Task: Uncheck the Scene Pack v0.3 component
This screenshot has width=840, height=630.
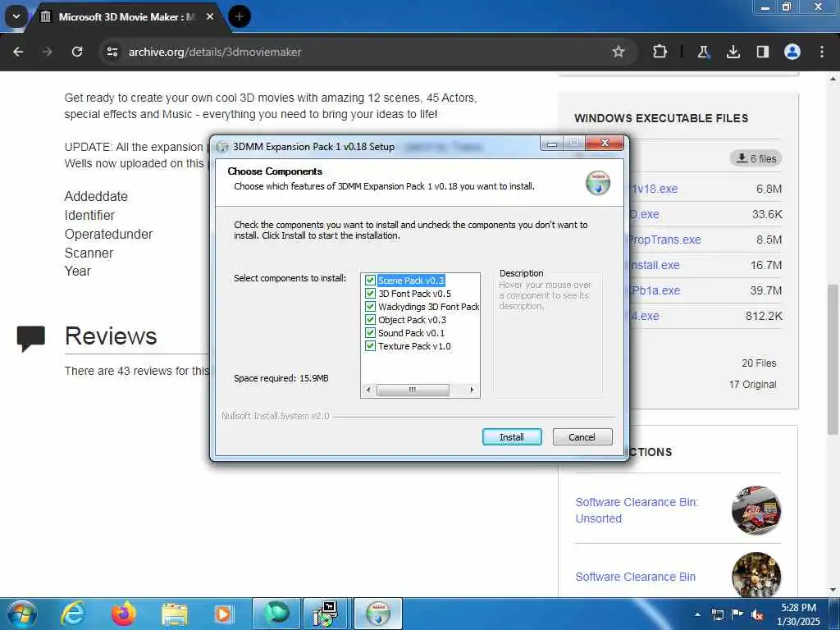Action: coord(370,281)
